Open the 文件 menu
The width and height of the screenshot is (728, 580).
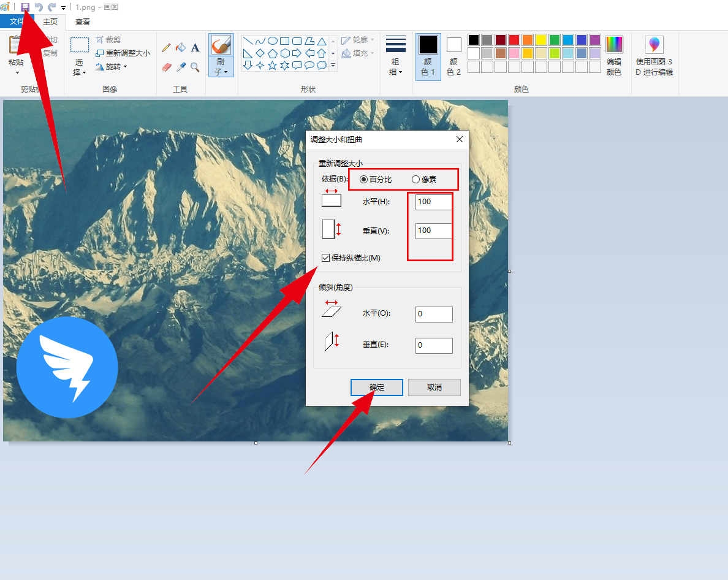pos(17,21)
